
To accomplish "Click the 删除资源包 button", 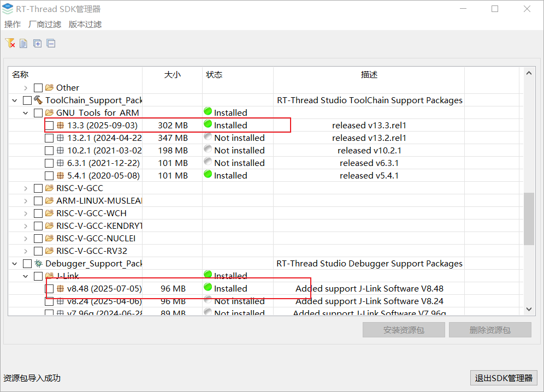I will click(490, 330).
